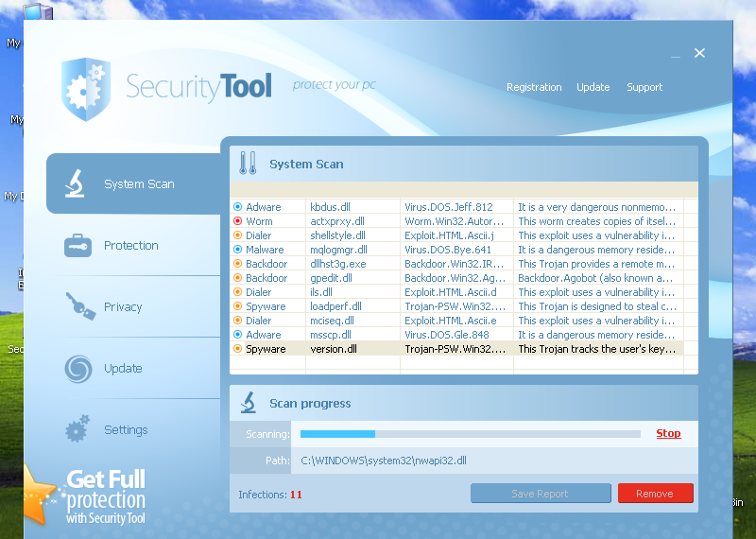Click the desktop computer icon behind the window
The image size is (756, 539).
38,11
